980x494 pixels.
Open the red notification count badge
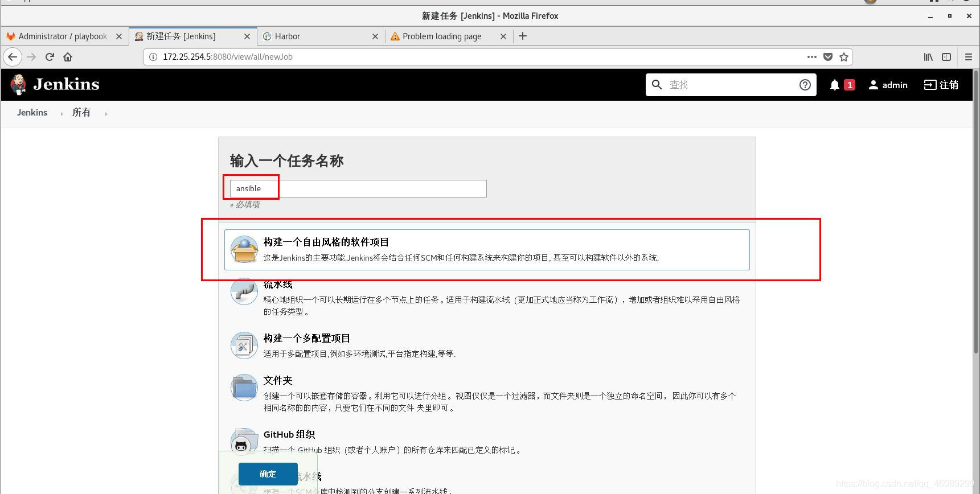pyautogui.click(x=850, y=85)
